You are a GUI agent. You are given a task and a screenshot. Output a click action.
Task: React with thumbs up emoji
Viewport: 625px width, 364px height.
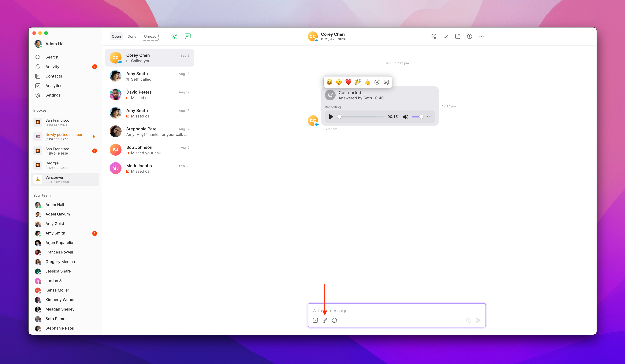pyautogui.click(x=367, y=82)
